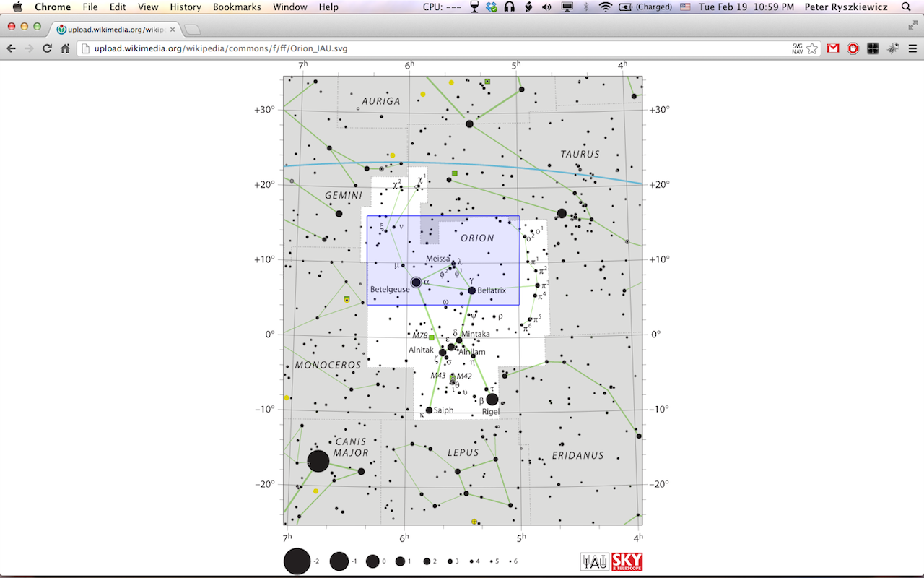Click the Rigel star label
The height and width of the screenshot is (578, 924).
(491, 412)
